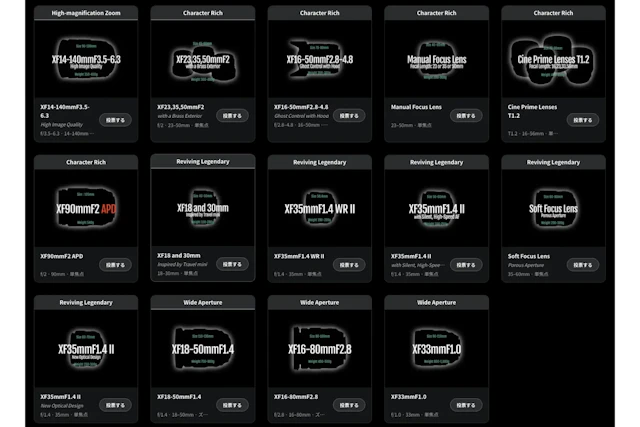The image size is (640, 427).
Task: Click the 'XF23,35,50mmF2' title below the image
Action: tap(180, 107)
